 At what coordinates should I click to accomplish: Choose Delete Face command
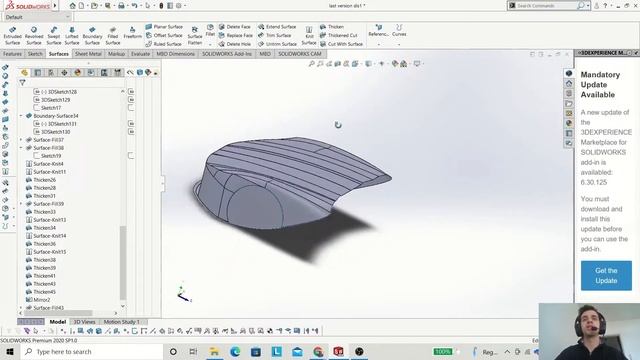tap(235, 27)
